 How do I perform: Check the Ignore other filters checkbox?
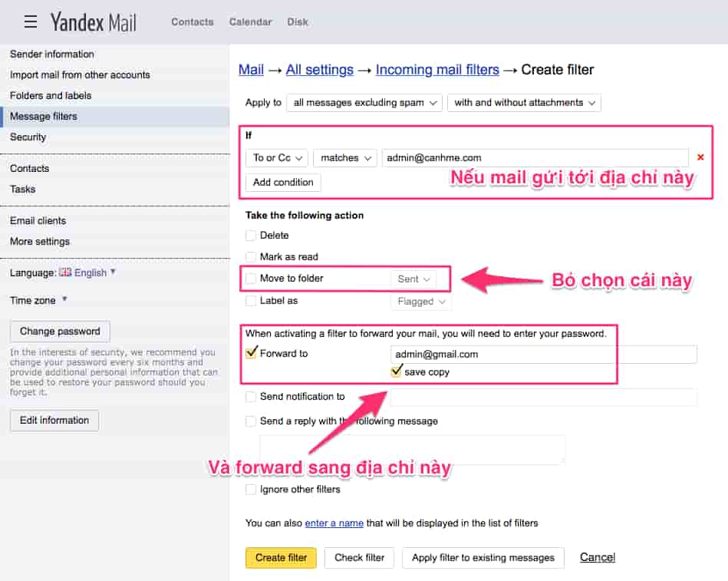pos(251,490)
